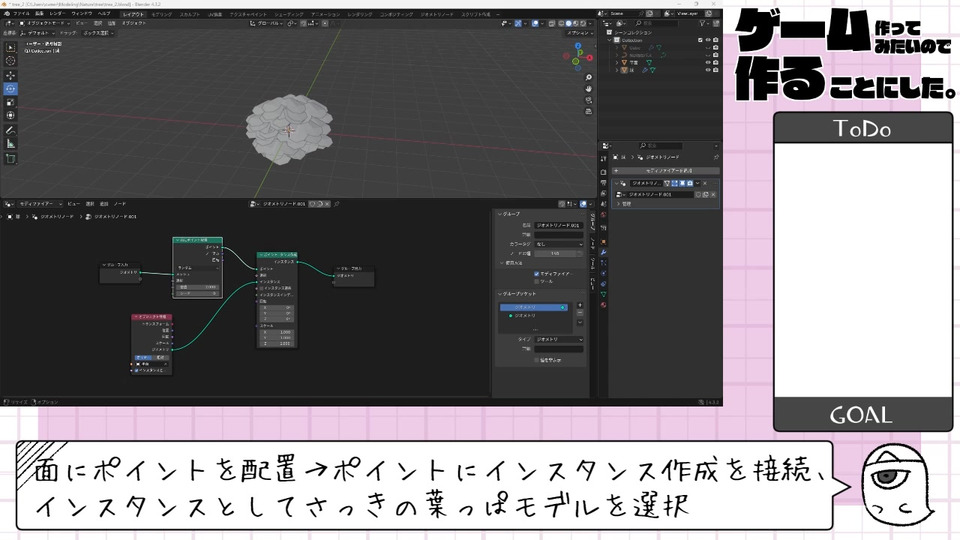Open the modifiers wrench tab in Properties
The width and height of the screenshot is (960, 540).
(603, 252)
